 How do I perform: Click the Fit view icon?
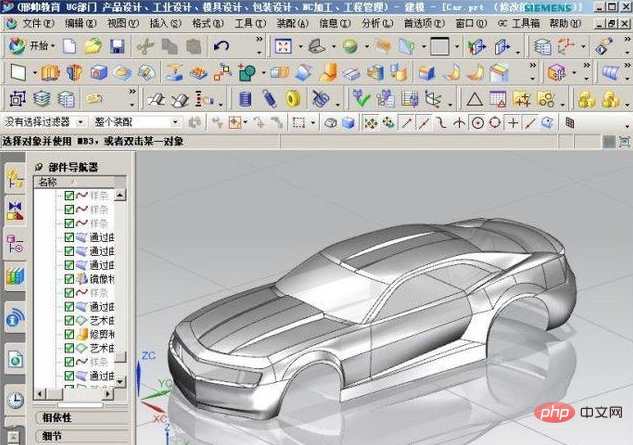point(283,46)
